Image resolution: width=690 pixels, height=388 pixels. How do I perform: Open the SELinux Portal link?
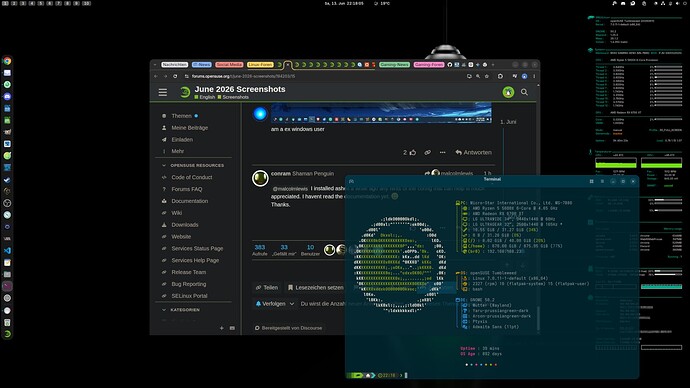click(x=189, y=296)
